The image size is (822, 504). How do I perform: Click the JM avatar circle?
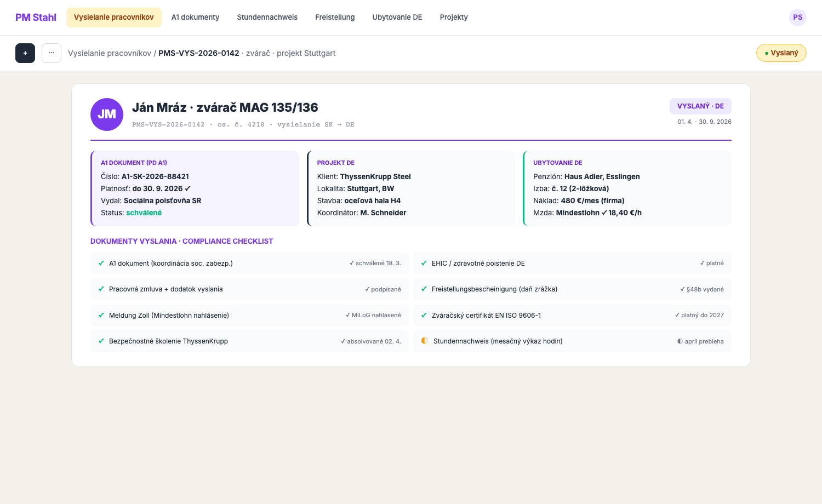(x=107, y=114)
